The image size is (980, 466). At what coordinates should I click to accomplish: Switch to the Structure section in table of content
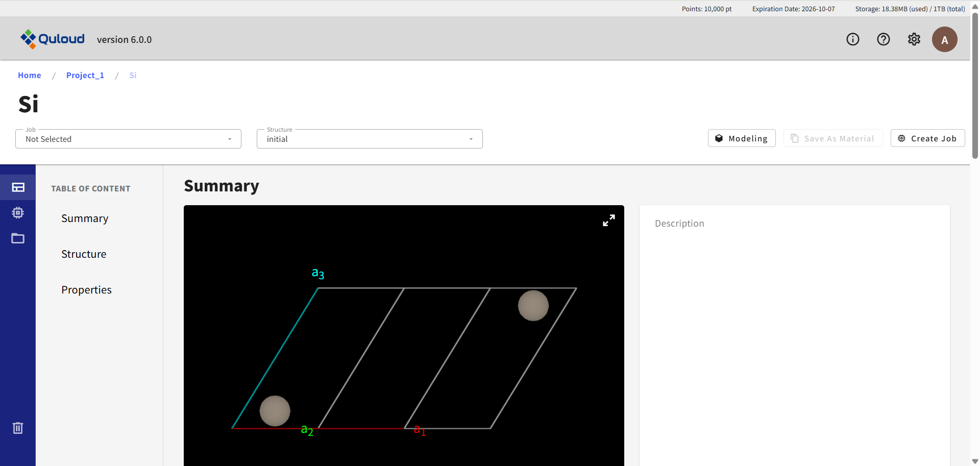click(x=84, y=254)
